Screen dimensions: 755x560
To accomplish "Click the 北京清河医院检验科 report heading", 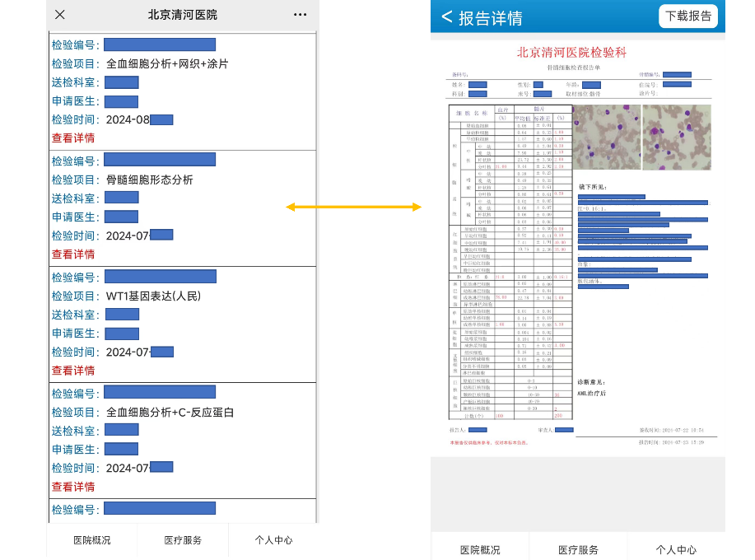I will (x=571, y=52).
